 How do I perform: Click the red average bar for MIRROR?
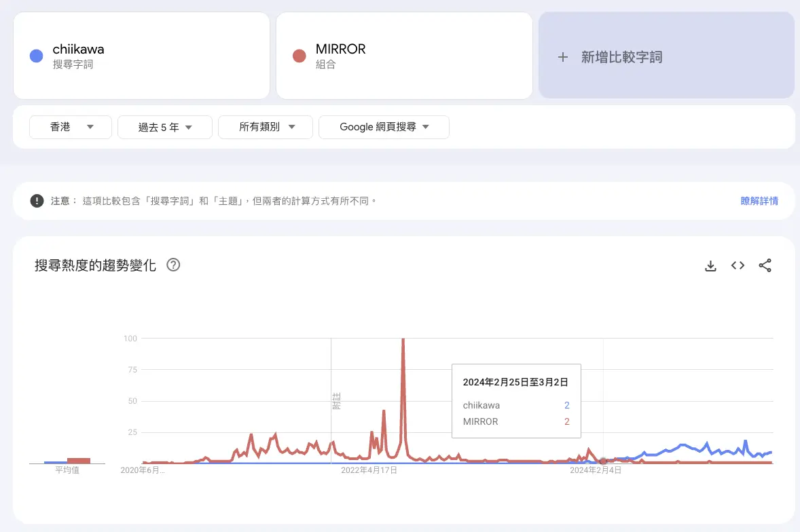[x=79, y=461]
